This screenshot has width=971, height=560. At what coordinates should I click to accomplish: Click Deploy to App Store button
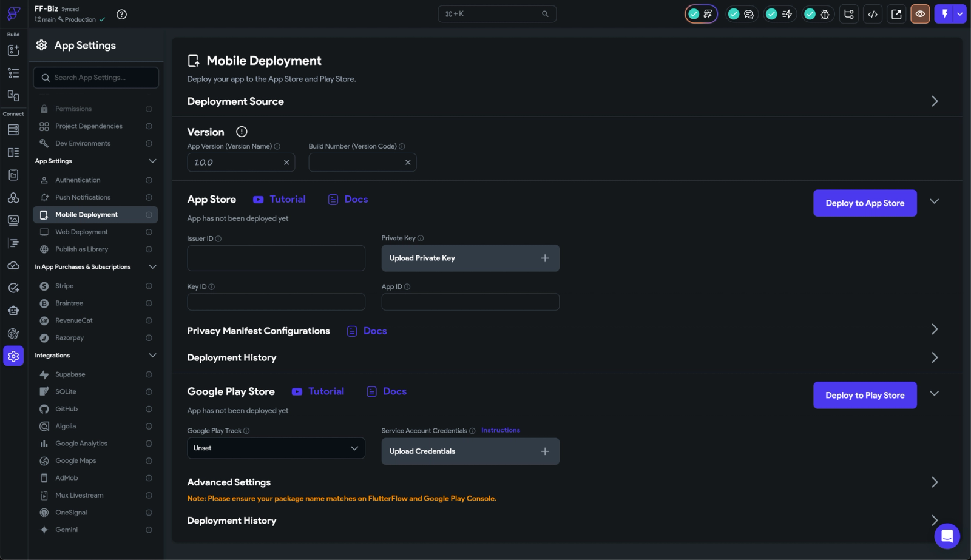865,203
